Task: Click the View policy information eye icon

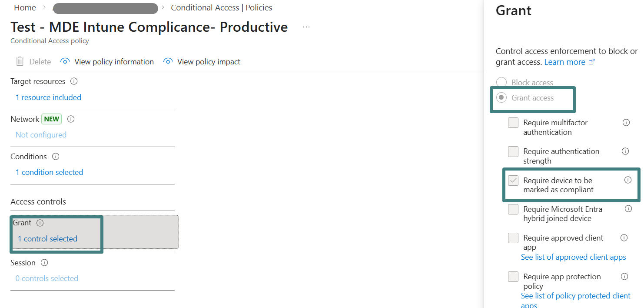Action: pos(65,62)
